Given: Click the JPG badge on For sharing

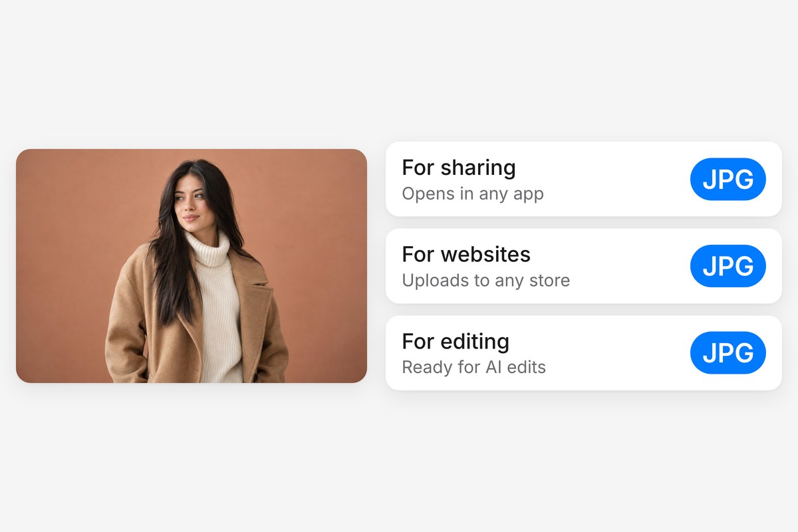Looking at the screenshot, I should (x=728, y=179).
